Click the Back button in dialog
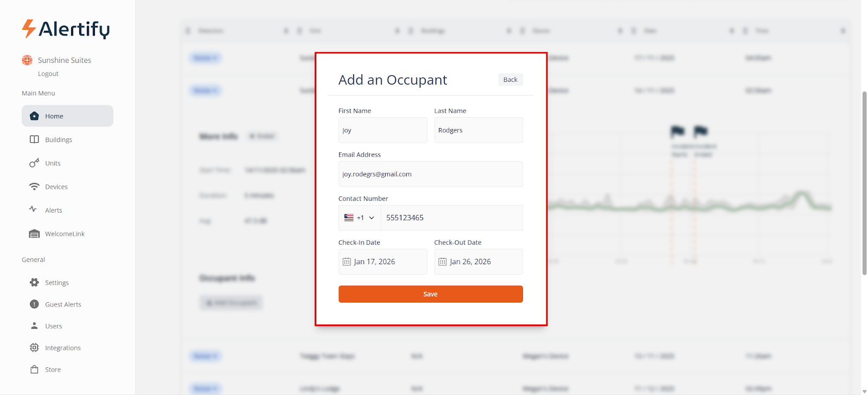Image resolution: width=868 pixels, height=395 pixels. (x=510, y=80)
